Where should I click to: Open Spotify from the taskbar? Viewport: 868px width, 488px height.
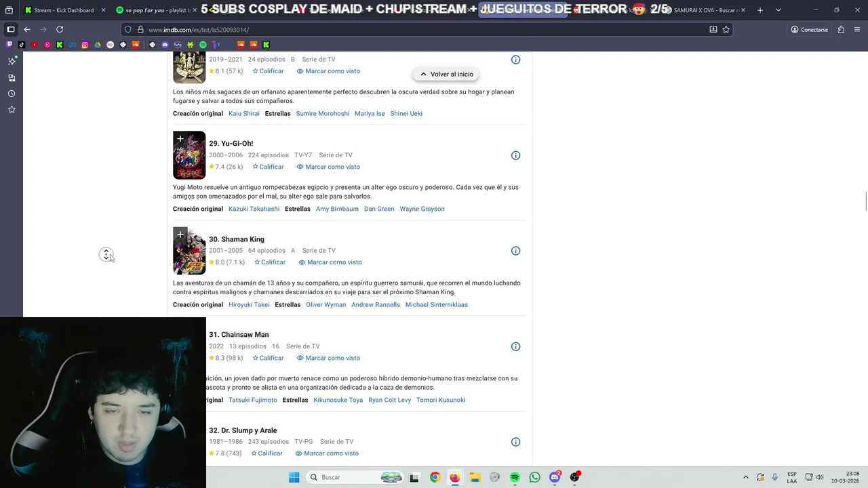coord(515,477)
